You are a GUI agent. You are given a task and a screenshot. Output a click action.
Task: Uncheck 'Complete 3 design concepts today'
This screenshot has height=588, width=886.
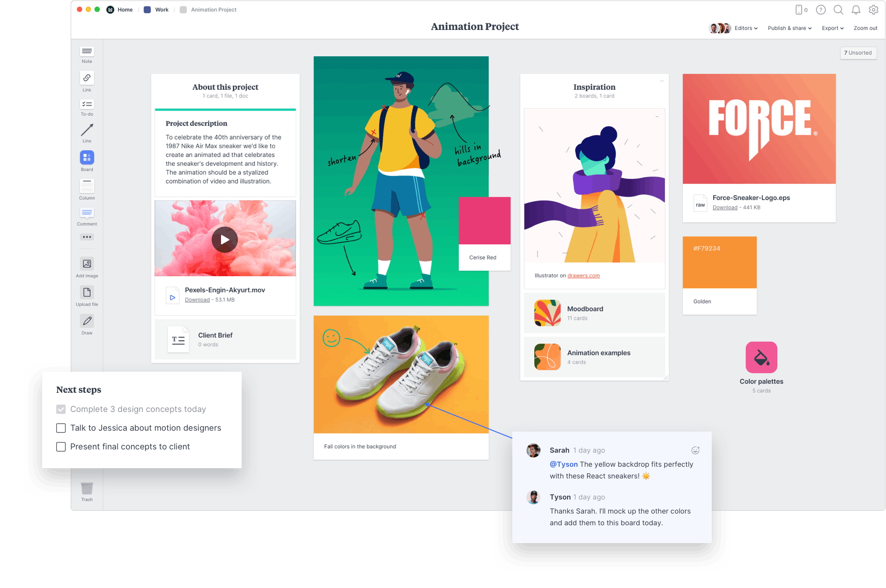(61, 409)
